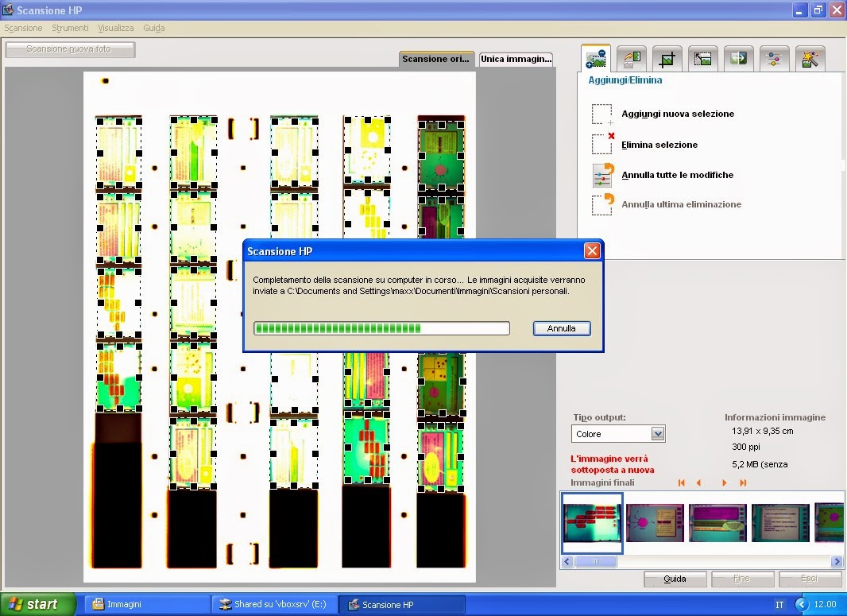Screen dimensions: 847x616
Task: Go to previous final image arrow
Action: (699, 482)
